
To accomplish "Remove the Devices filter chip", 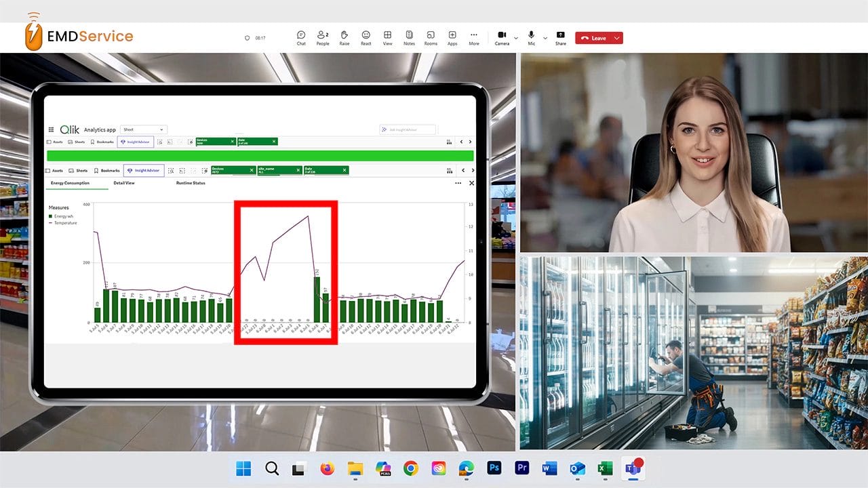I will click(252, 170).
